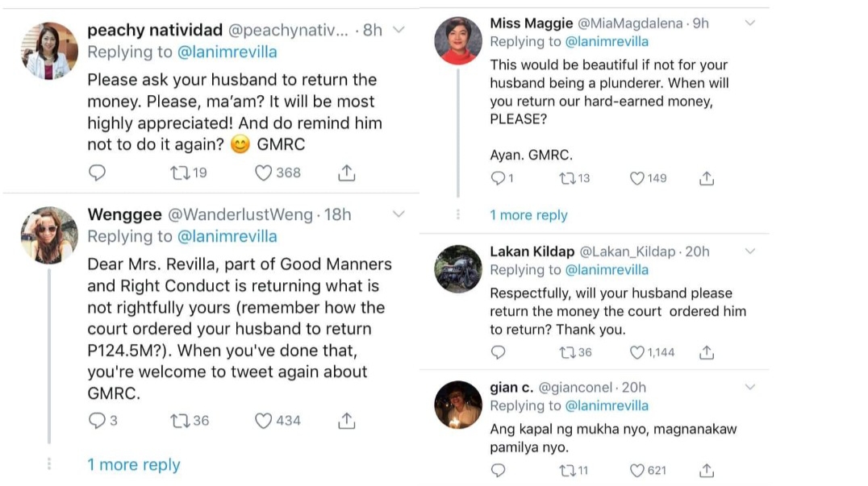Like Wenggee's tweet with 434 likes
The image size is (868, 486).
click(264, 420)
